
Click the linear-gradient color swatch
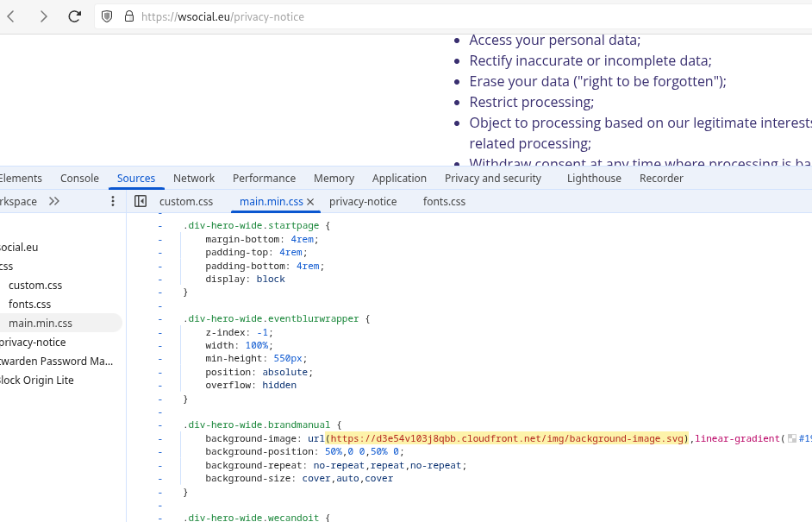(792, 438)
